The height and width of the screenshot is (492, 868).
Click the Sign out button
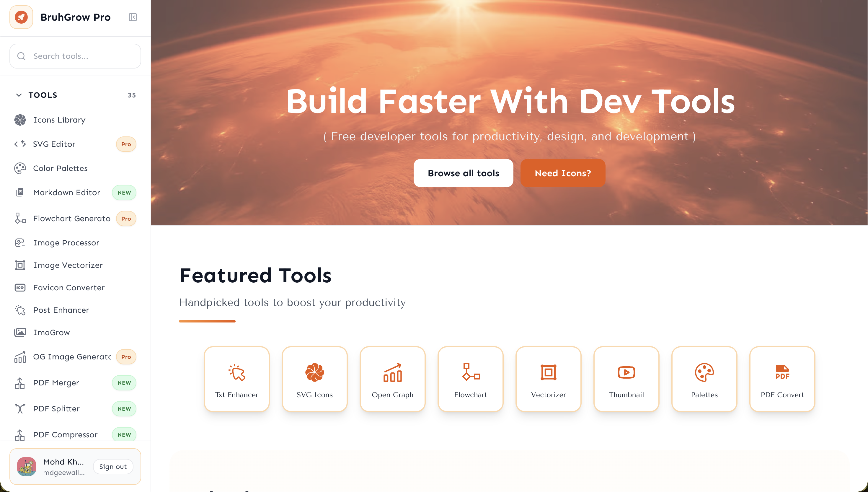(x=113, y=466)
